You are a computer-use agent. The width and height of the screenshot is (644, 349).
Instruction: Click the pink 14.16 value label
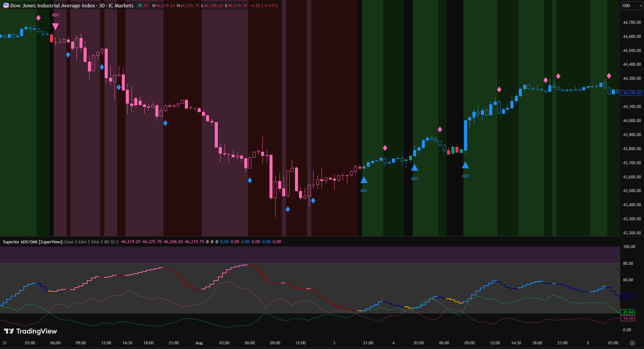(x=628, y=318)
